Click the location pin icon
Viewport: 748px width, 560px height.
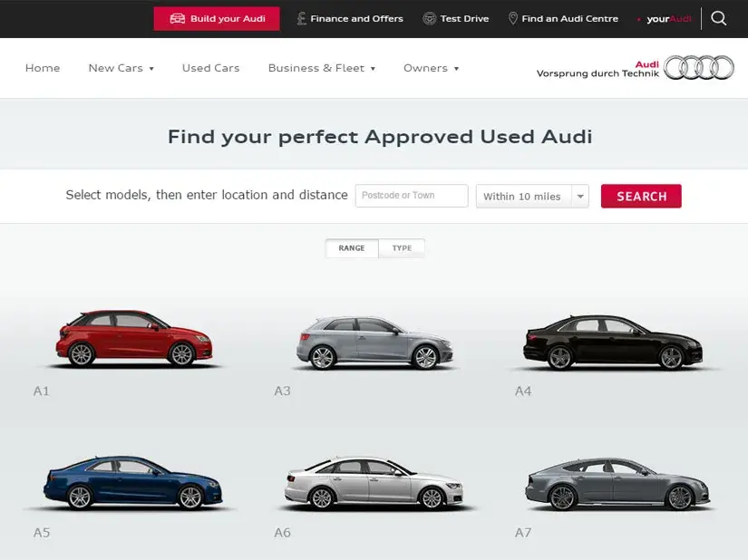(x=513, y=18)
